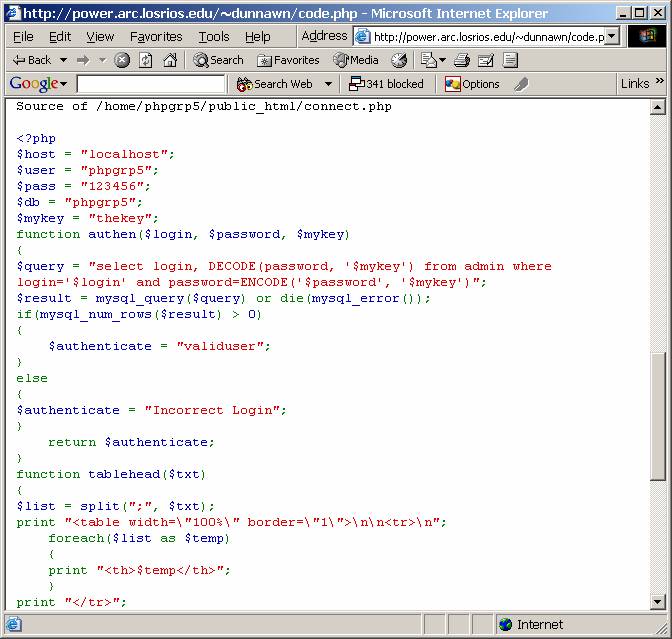The width and height of the screenshot is (672, 639).
Task: Click the 341 blocked popup blocker button
Action: click(386, 84)
